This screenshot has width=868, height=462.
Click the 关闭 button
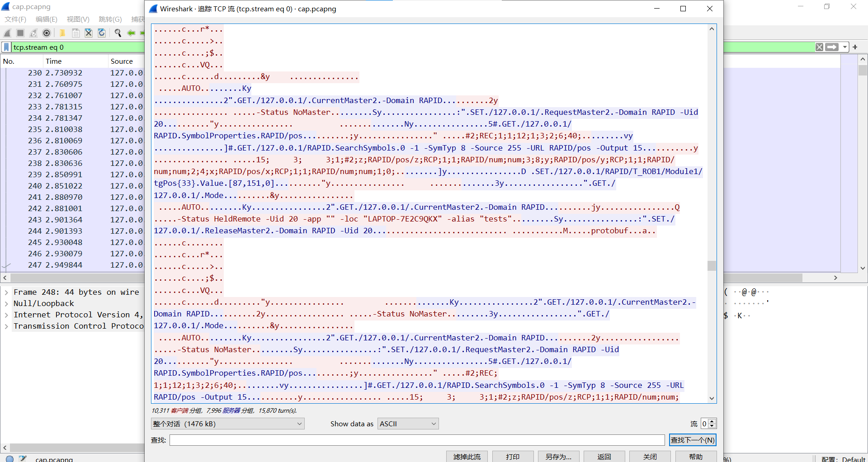tap(650, 457)
